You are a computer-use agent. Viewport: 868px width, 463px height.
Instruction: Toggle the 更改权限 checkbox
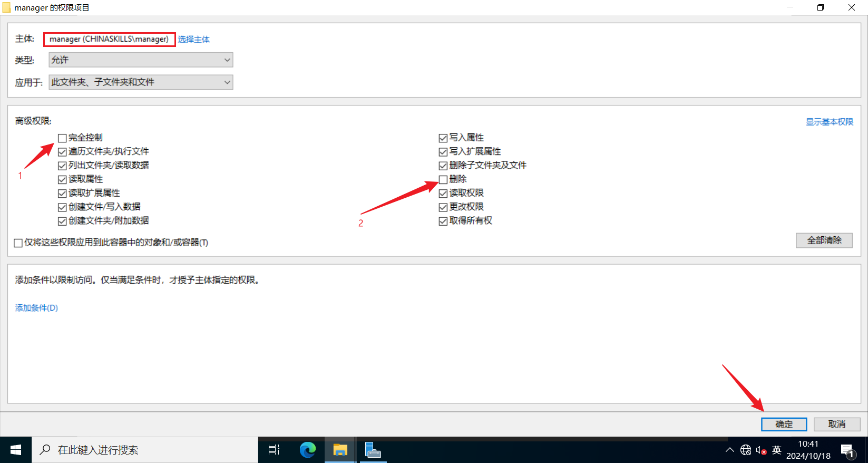(x=443, y=207)
